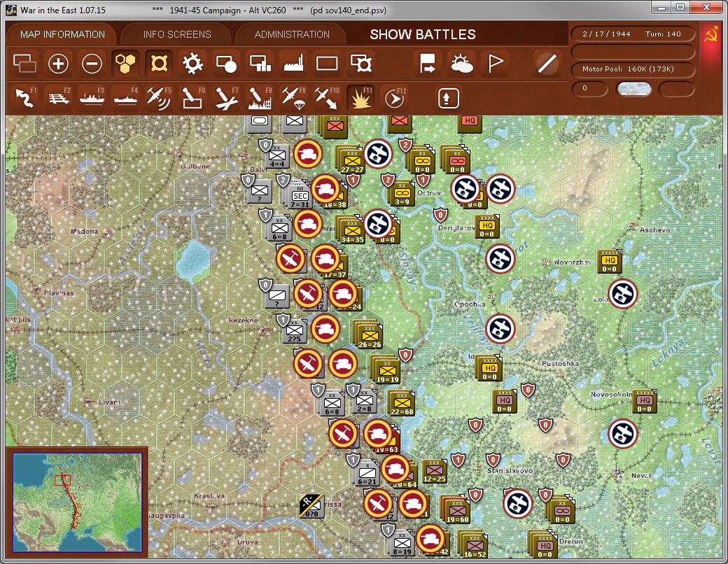
Task: Select F4 amphibious transport mode icon
Action: pos(125,97)
